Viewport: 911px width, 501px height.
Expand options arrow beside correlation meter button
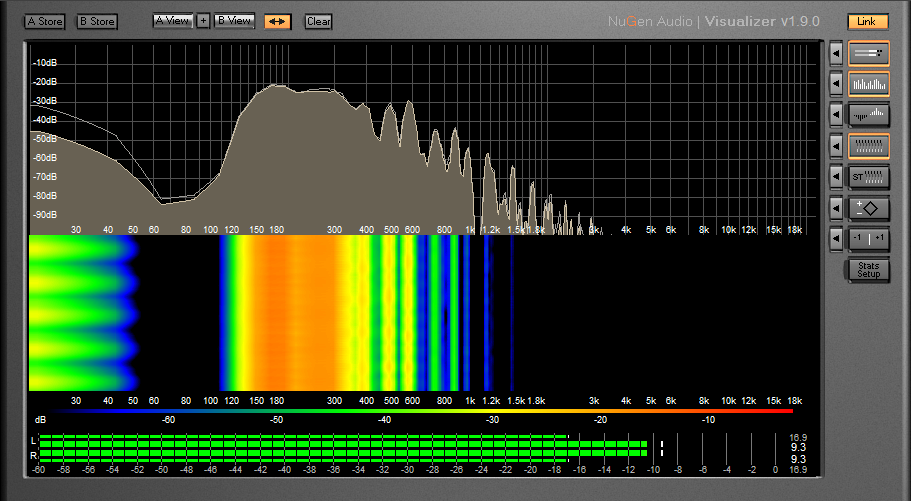[836, 239]
